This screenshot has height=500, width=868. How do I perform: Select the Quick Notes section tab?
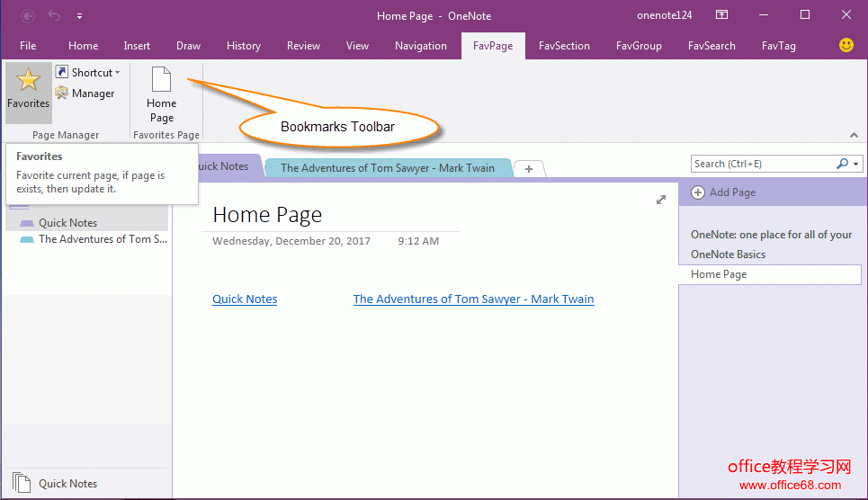[x=228, y=166]
